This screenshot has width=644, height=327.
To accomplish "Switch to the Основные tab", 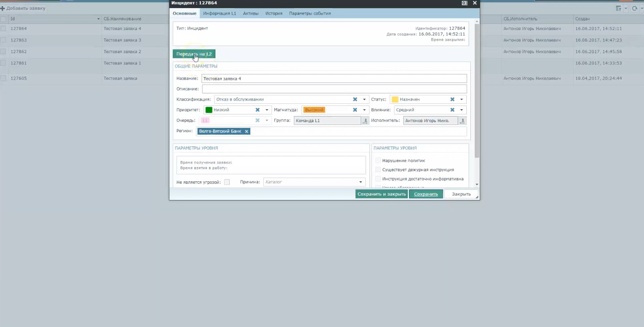I will pyautogui.click(x=185, y=13).
